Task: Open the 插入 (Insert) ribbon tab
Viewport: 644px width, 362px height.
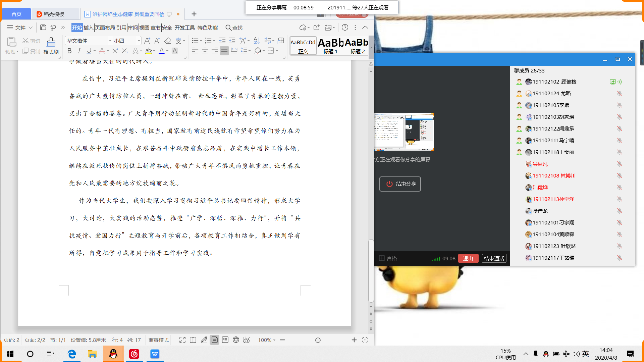Action: tap(88, 28)
